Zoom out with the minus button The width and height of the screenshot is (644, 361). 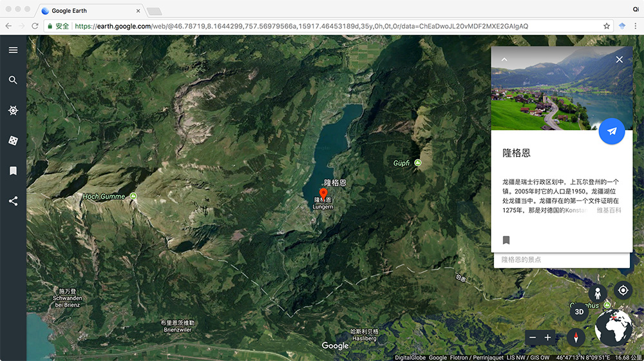point(533,338)
